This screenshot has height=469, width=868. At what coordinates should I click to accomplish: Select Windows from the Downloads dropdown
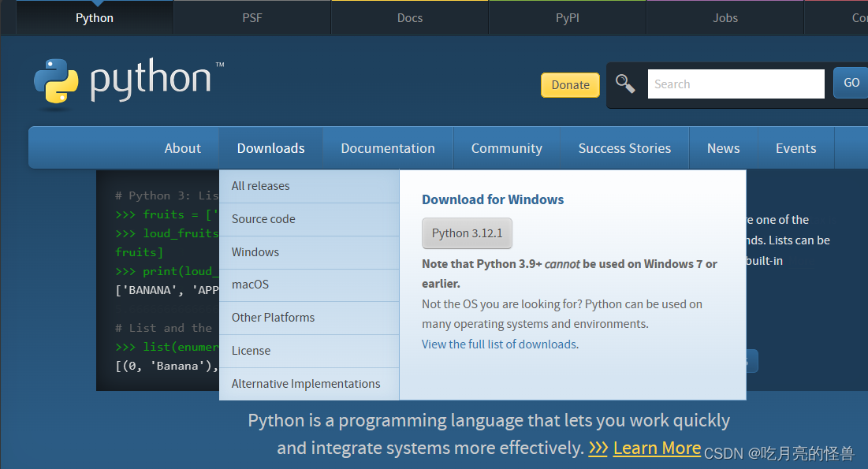[x=255, y=251]
